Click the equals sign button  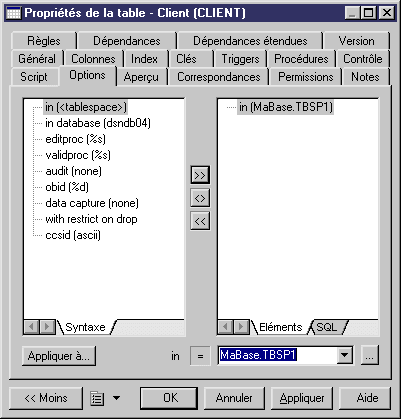click(x=200, y=356)
